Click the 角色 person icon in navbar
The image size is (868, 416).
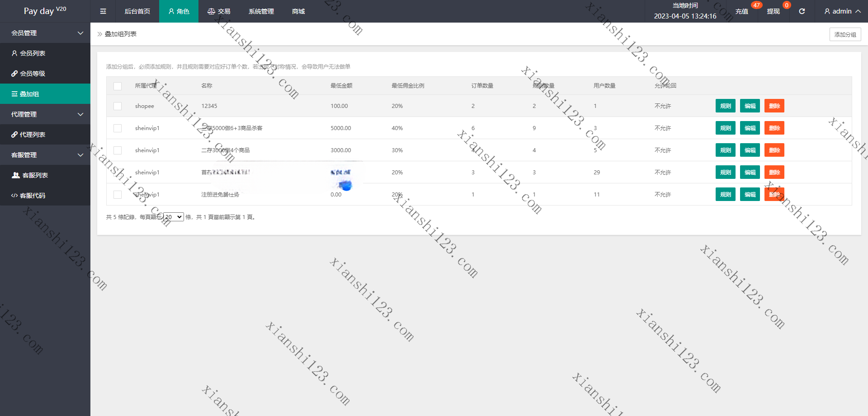coord(171,11)
